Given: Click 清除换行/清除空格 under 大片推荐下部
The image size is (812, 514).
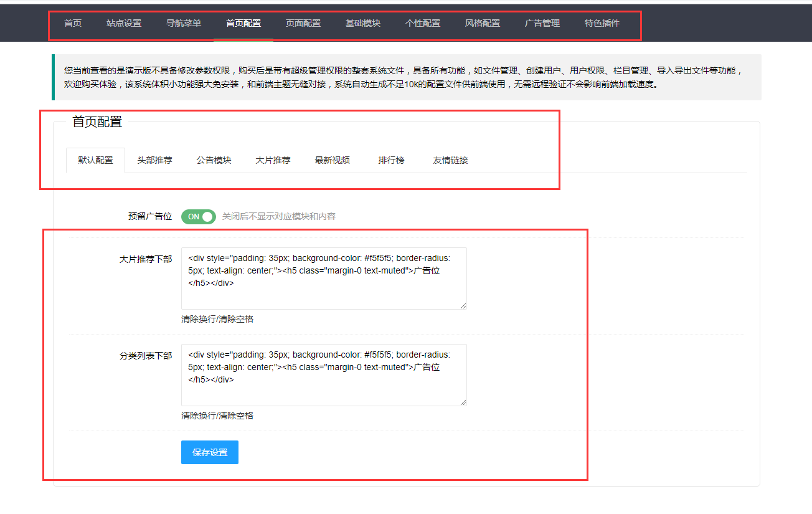Looking at the screenshot, I should (215, 319).
